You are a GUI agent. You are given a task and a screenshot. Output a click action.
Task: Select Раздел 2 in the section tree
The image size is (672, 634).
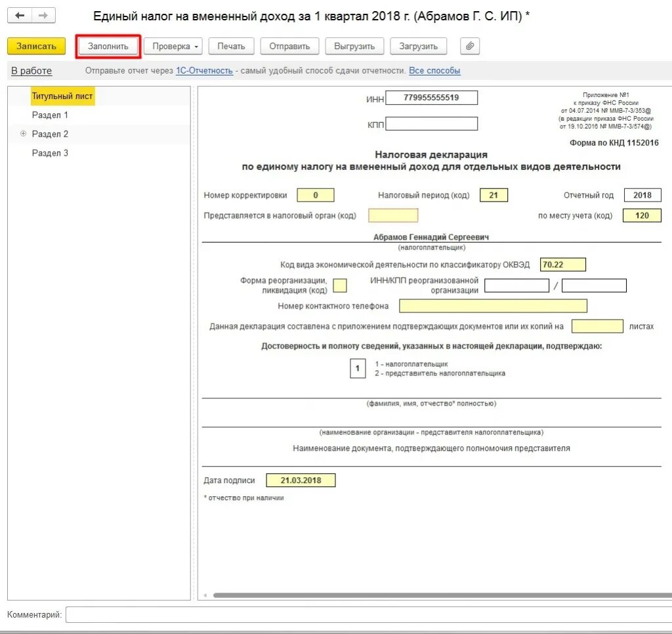pos(50,134)
